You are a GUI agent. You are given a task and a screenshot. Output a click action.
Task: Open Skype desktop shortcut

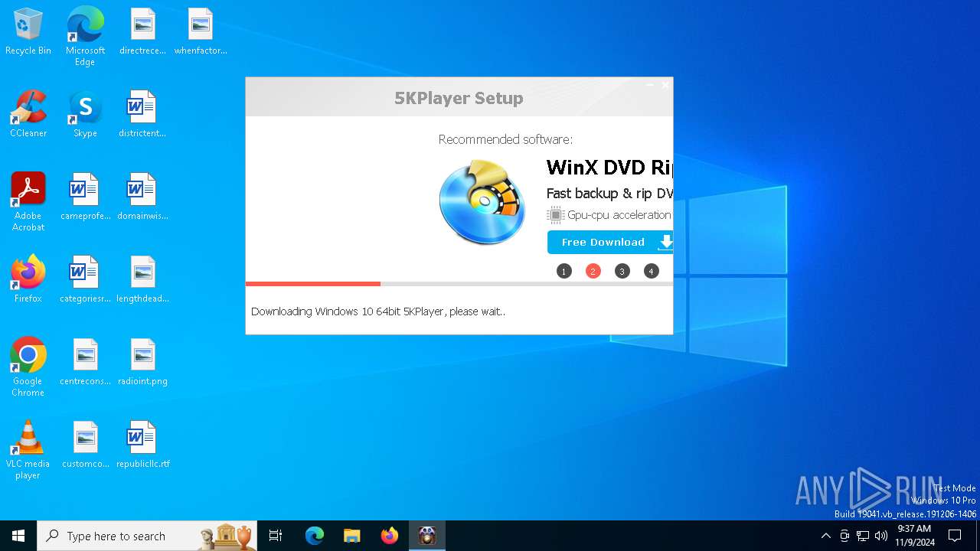[x=85, y=114]
